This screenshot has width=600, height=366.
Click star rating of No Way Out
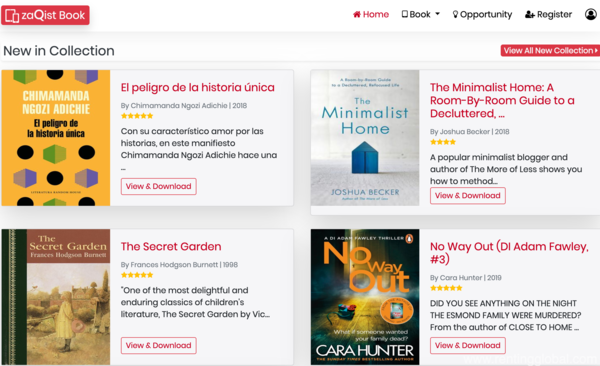[446, 288]
